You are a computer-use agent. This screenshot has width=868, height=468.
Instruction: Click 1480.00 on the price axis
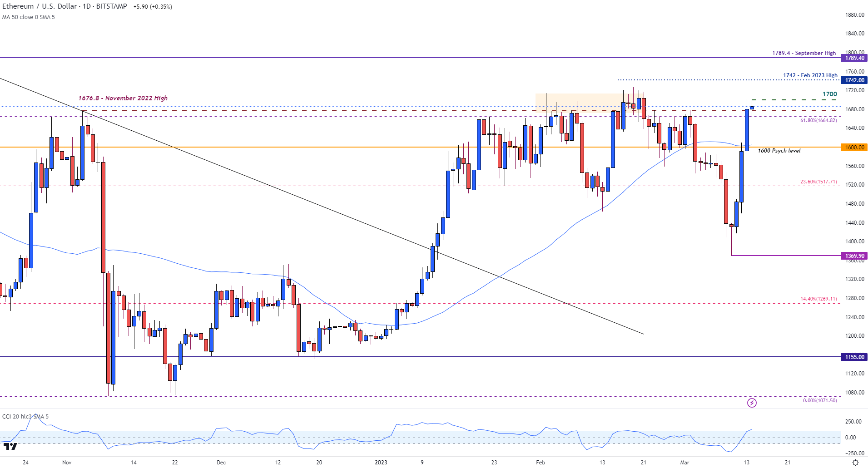click(854, 204)
